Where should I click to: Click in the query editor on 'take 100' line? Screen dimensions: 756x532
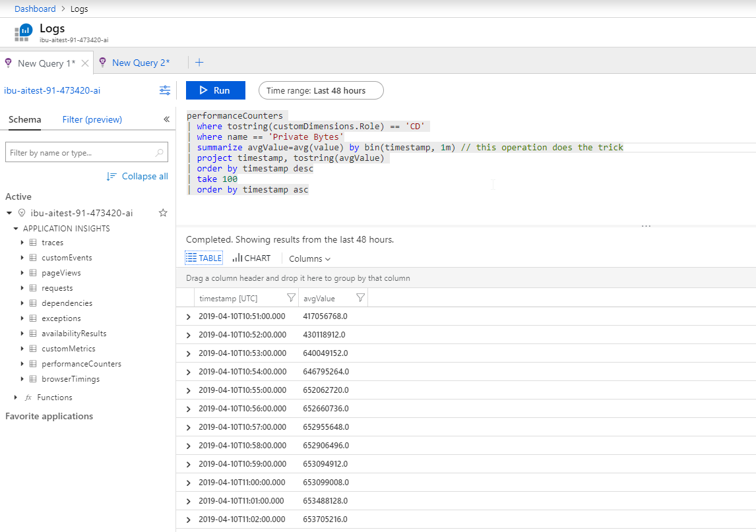click(x=217, y=179)
